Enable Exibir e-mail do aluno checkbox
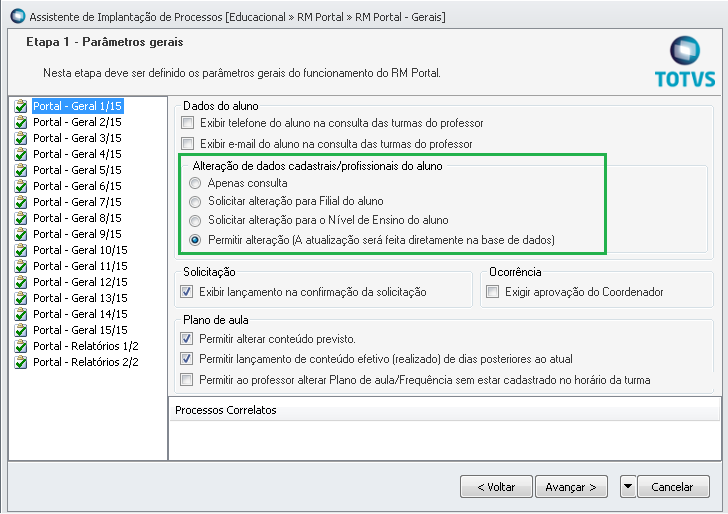728x514 pixels. click(x=188, y=143)
